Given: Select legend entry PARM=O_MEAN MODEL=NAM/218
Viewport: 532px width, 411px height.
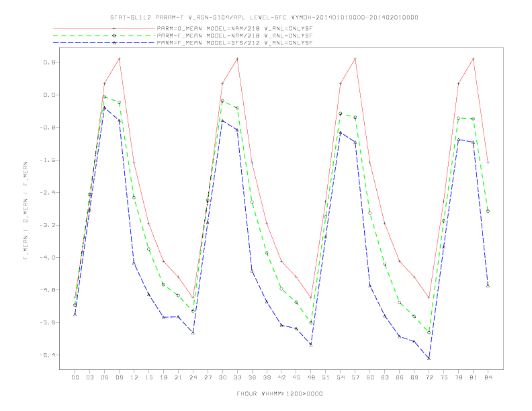Looking at the screenshot, I should 234,28.
